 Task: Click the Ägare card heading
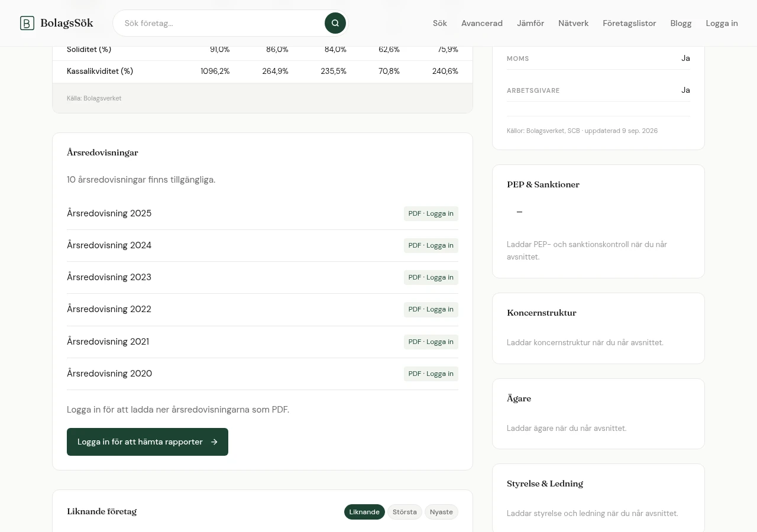click(519, 398)
